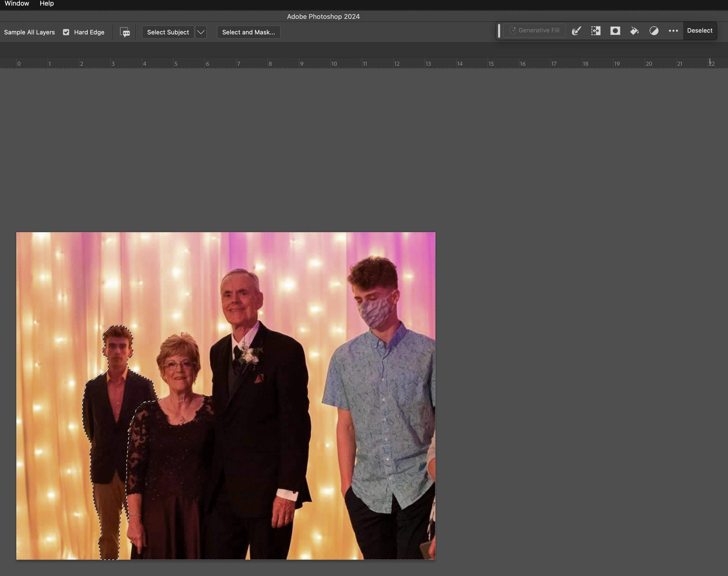Viewport: 728px width, 576px height.
Task: Expand the Select Subject dropdown arrow
Action: 201,32
